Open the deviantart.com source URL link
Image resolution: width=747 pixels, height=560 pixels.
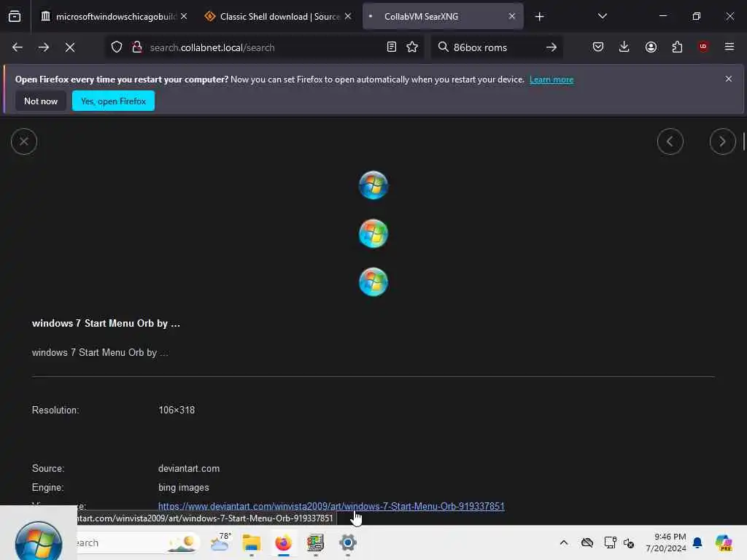pyautogui.click(x=331, y=506)
